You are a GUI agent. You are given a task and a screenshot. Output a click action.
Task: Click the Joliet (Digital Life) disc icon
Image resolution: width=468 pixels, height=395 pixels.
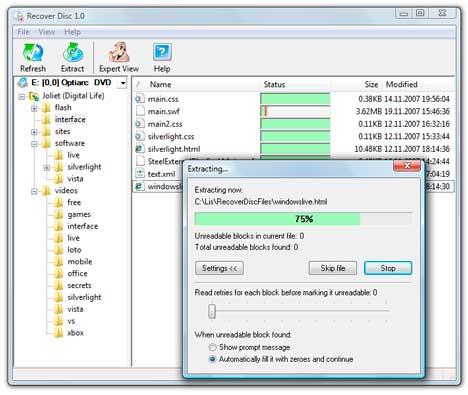33,96
